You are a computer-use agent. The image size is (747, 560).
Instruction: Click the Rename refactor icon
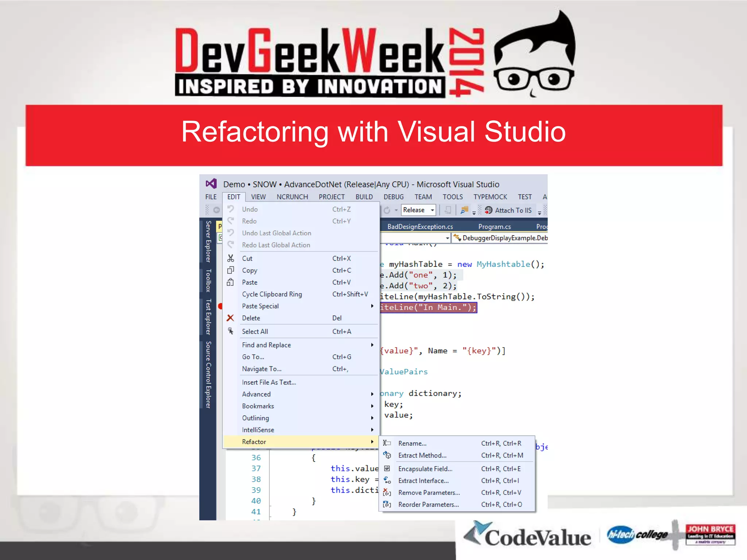(387, 443)
